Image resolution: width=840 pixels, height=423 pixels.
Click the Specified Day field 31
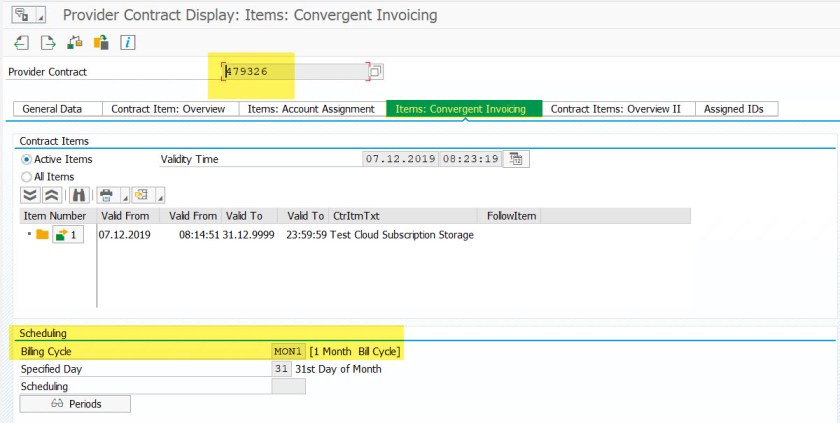point(281,369)
